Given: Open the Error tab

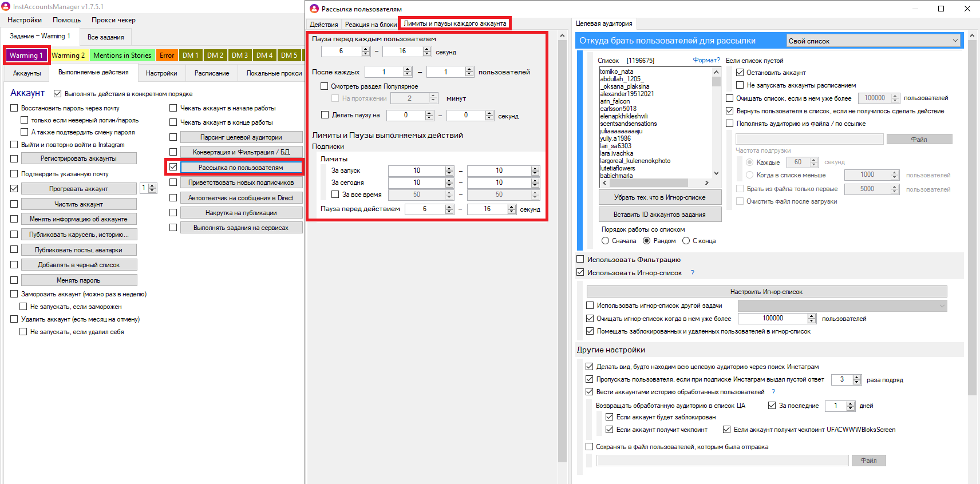Looking at the screenshot, I should click(x=167, y=55).
